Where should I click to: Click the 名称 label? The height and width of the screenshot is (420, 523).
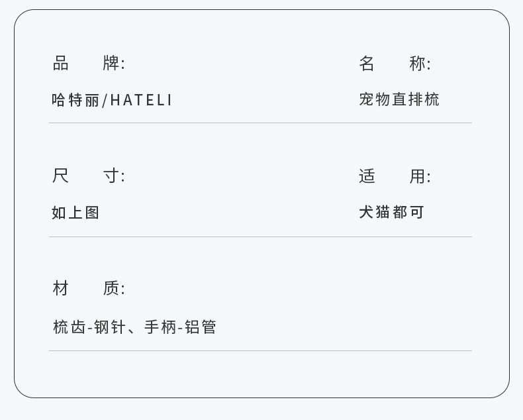pos(395,64)
